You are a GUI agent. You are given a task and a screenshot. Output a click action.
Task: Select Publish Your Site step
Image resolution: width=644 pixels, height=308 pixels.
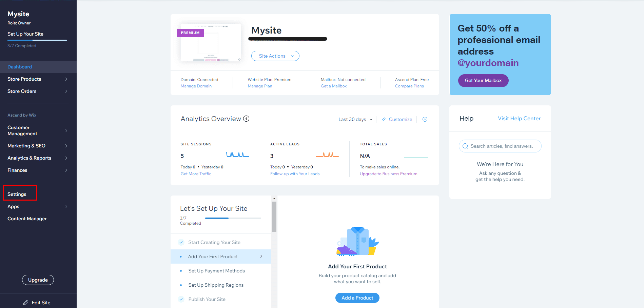click(x=221, y=299)
